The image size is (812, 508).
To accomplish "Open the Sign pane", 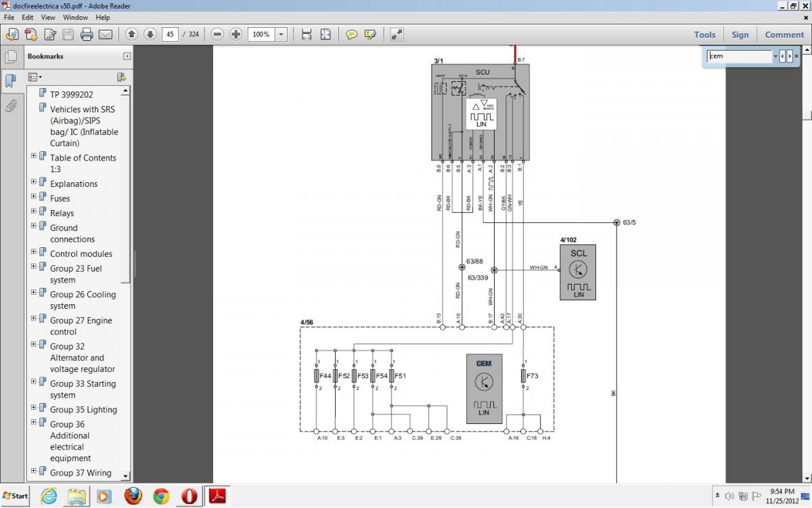I will [x=740, y=35].
